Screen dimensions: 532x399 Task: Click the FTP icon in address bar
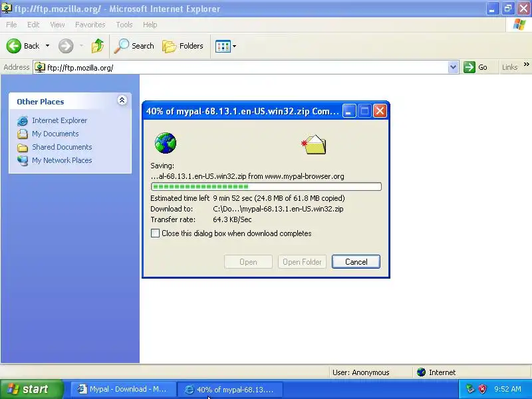[x=40, y=67]
